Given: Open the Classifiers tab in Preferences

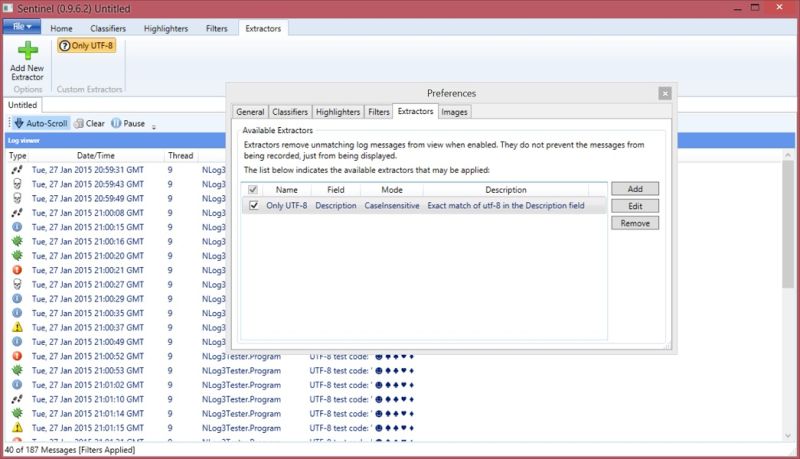Looking at the screenshot, I should (290, 112).
